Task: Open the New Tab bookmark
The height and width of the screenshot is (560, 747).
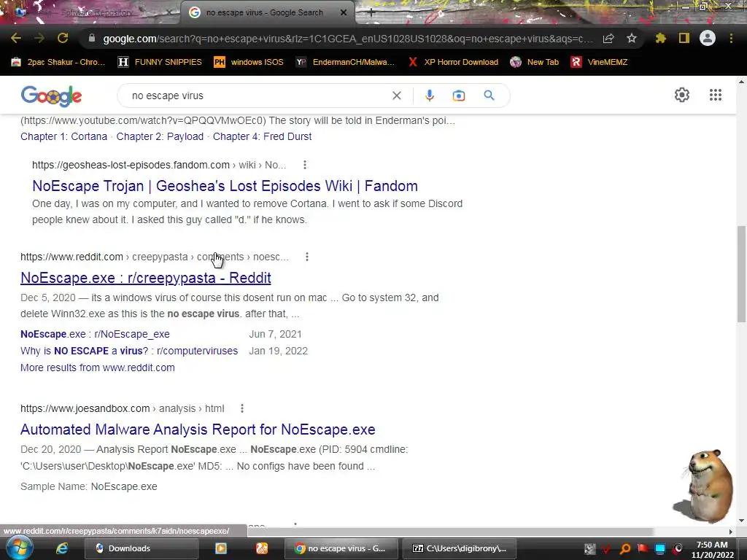Action: pos(534,62)
